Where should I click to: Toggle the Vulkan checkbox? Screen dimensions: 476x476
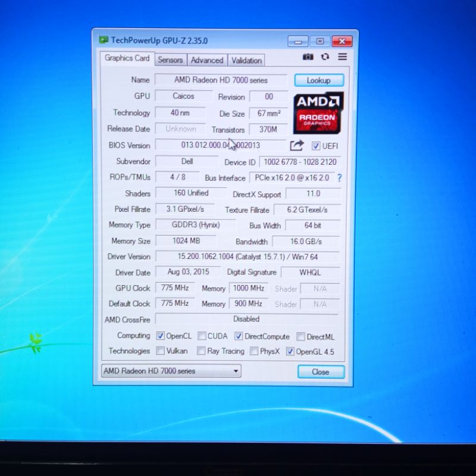coord(160,351)
